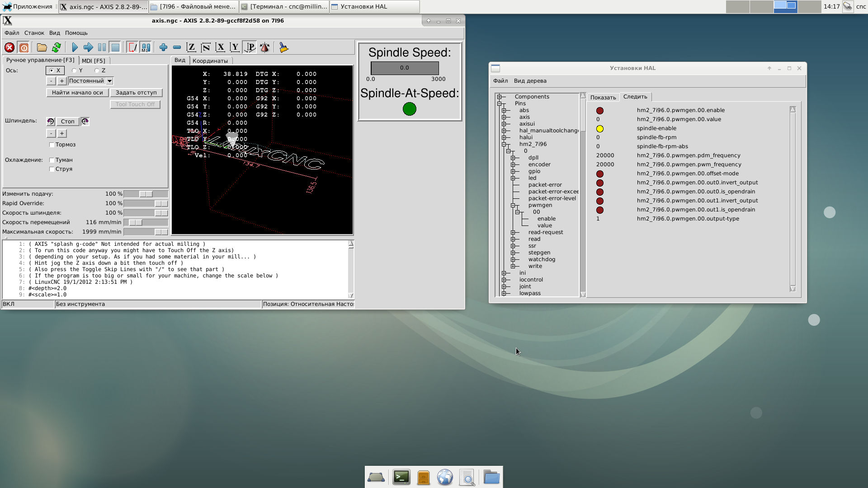Clear the live plot with the broom icon
This screenshot has width=868, height=488.
(x=283, y=47)
